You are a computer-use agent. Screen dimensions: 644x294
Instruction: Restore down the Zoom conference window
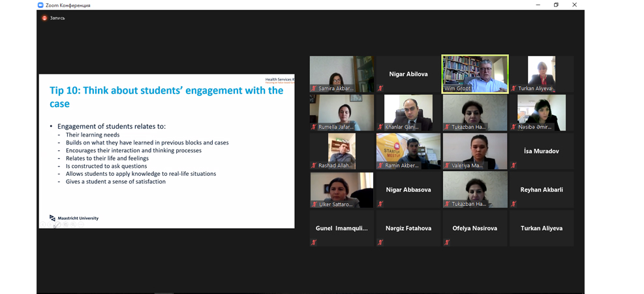[x=556, y=5]
